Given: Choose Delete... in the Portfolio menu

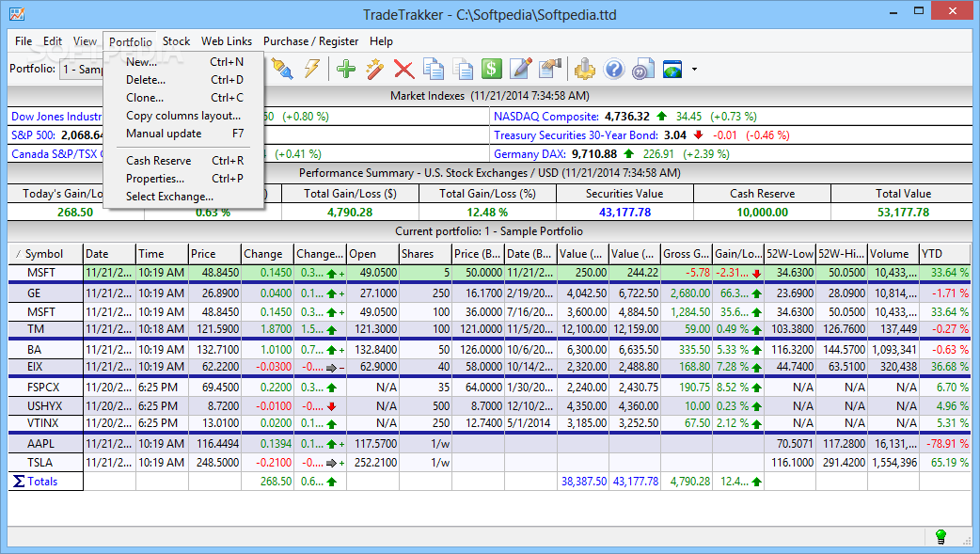Looking at the screenshot, I should (x=183, y=79).
